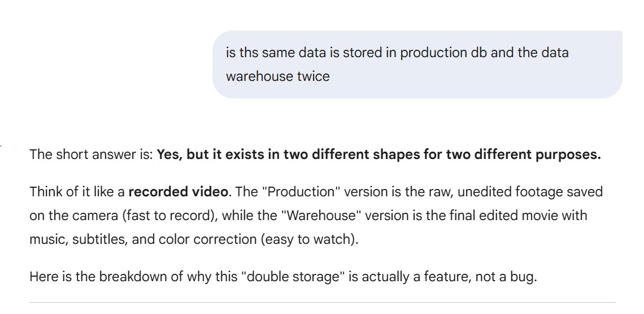Click the quoted word "Production"
The width and height of the screenshot is (644, 314).
coord(303,191)
